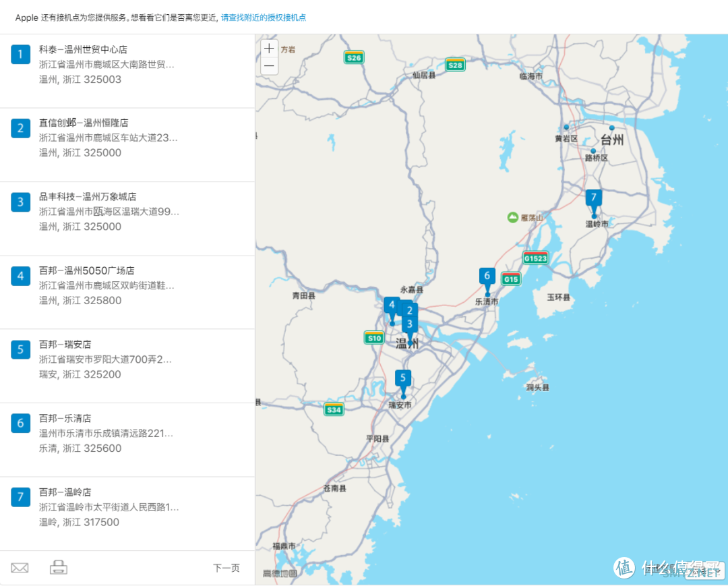Select list number badge 2
Screen dimensions: 728x586
click(x=20, y=128)
